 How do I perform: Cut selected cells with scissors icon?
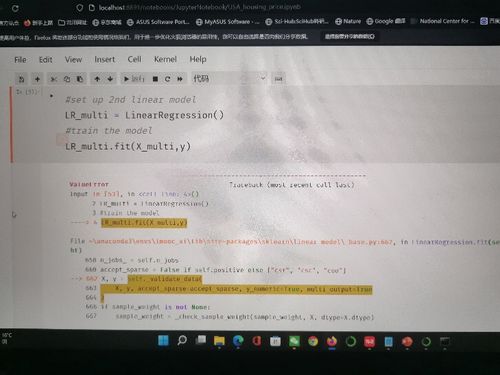pyautogui.click(x=53, y=79)
